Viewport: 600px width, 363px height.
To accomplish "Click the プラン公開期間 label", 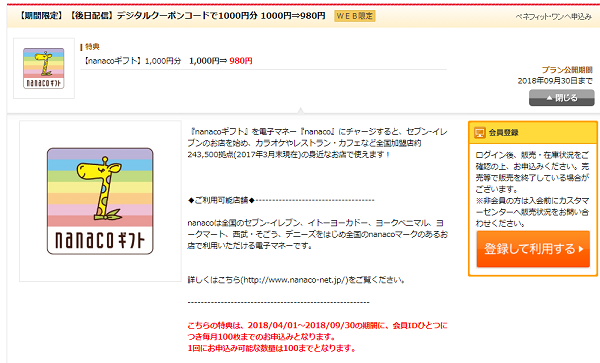I will pos(567,70).
